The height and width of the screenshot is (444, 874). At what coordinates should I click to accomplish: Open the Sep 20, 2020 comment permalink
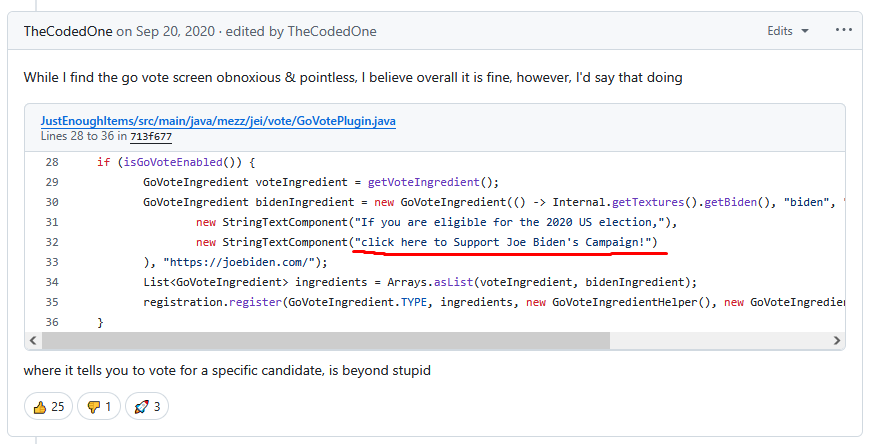[x=175, y=31]
